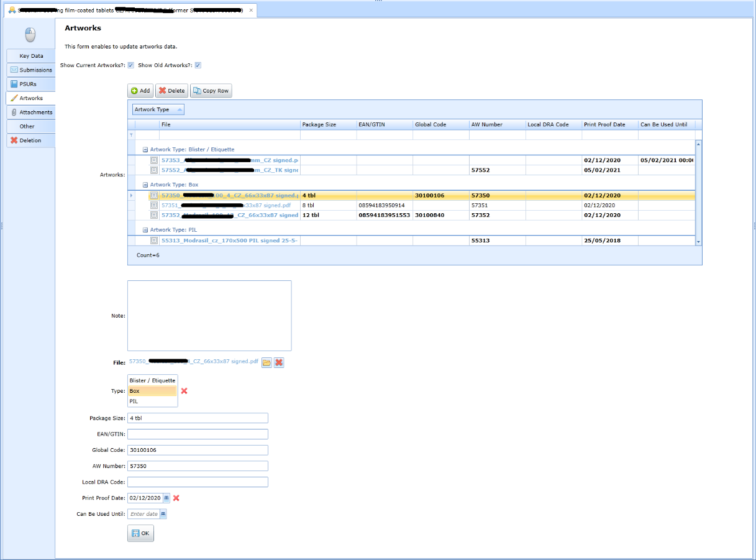Screen dimensions: 756x560
Task: Clear the Type selection red X
Action: point(184,391)
